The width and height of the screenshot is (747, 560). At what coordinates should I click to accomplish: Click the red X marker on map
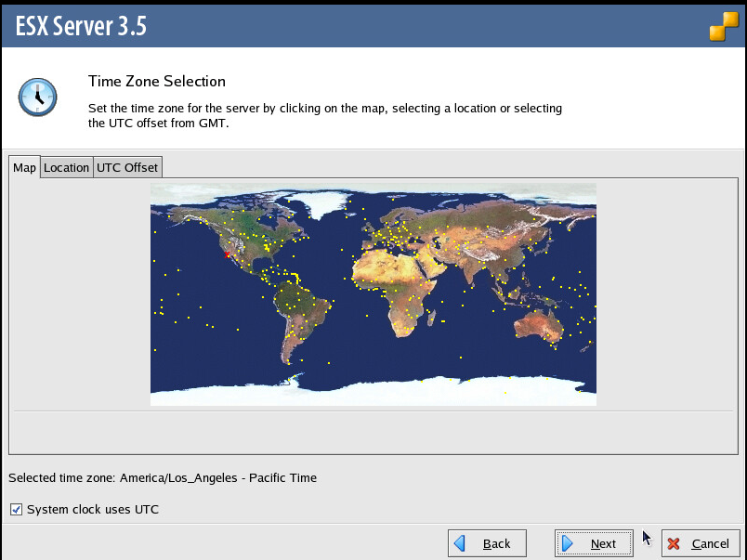click(x=228, y=255)
